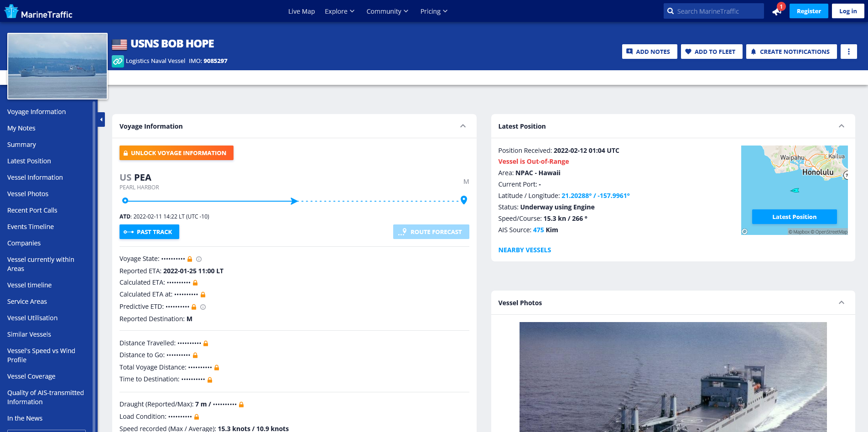Jump to Summary section in sidebar
This screenshot has height=432, width=868.
tap(21, 145)
